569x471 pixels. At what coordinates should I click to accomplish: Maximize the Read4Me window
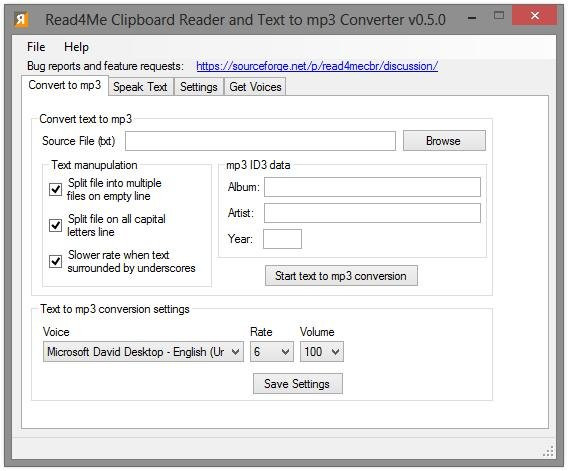pyautogui.click(x=499, y=16)
